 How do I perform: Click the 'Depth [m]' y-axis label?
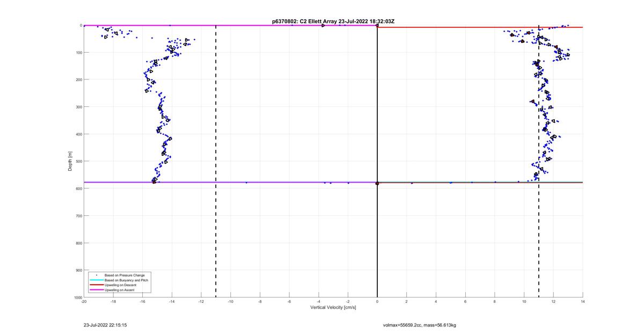pos(70,161)
